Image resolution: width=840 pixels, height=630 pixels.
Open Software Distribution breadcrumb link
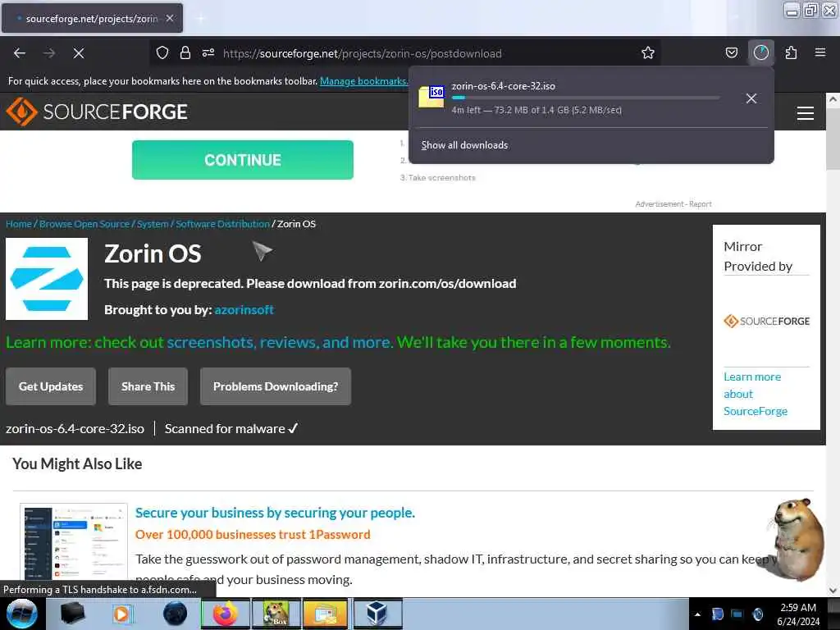(x=223, y=224)
